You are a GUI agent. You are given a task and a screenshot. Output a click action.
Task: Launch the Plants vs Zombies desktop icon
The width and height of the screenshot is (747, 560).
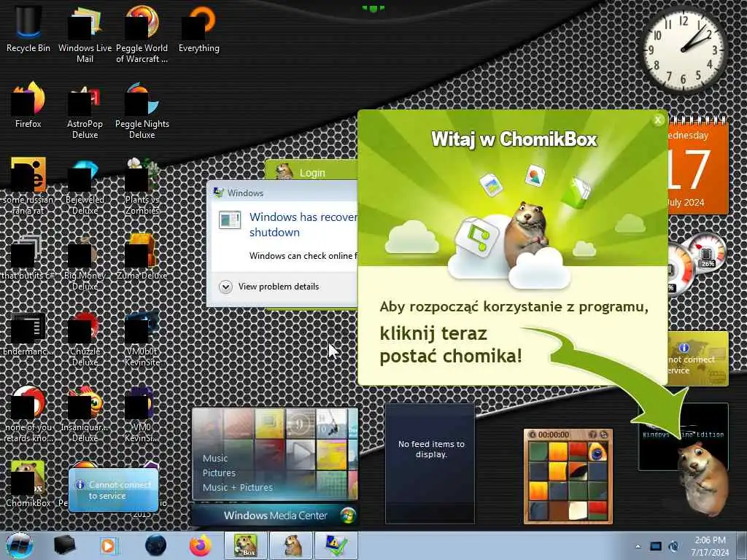(142, 186)
